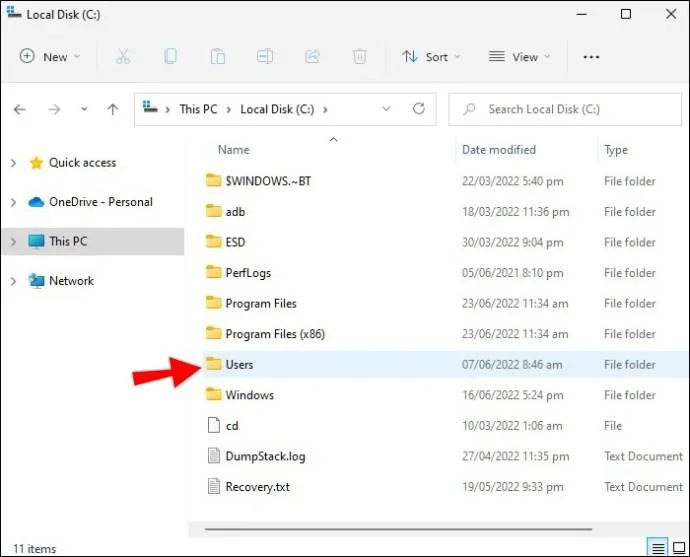Click Local Disk (C:) breadcrumb
Screen dimensions: 690x557
(277, 109)
